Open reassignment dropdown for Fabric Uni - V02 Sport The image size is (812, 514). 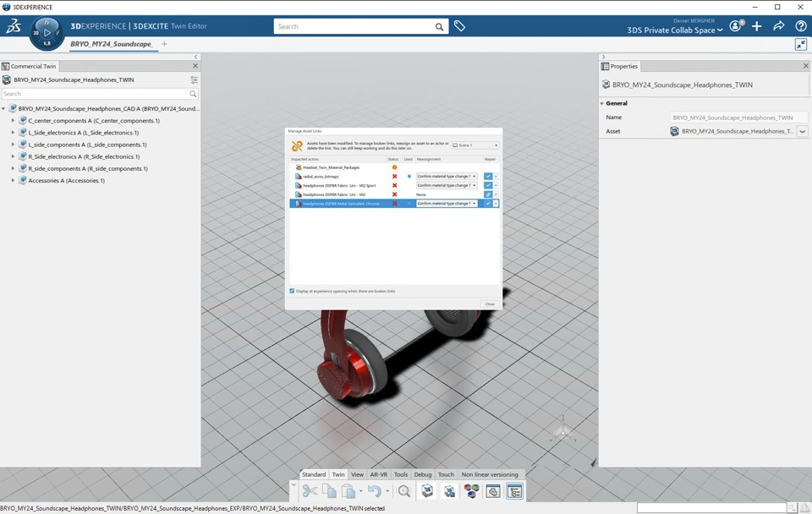click(x=447, y=185)
